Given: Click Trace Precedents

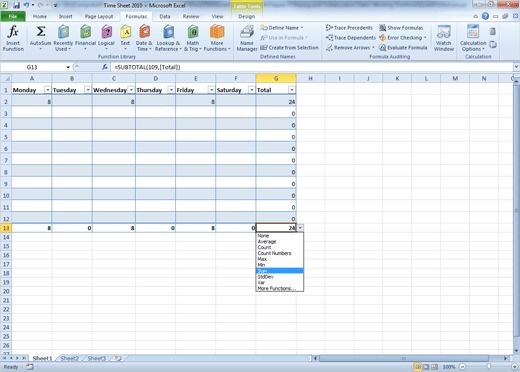Looking at the screenshot, I should pos(349,28).
